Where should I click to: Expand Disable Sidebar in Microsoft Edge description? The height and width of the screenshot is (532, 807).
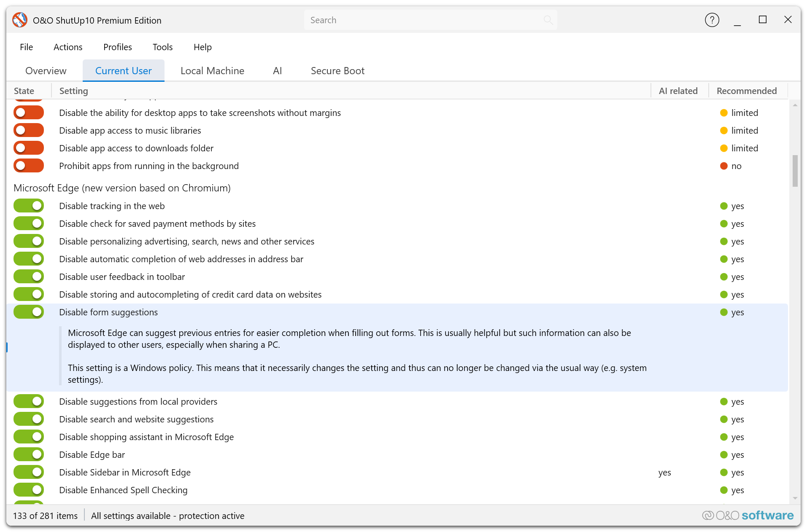tap(125, 473)
